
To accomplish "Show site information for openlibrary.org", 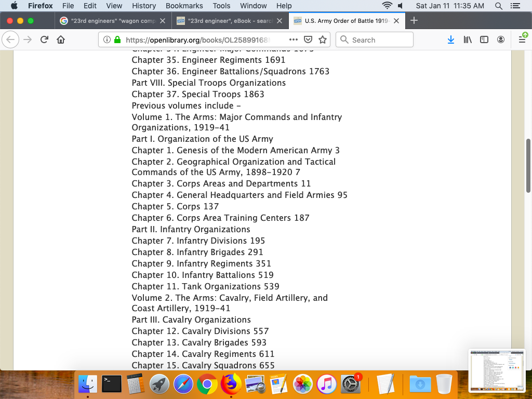I will click(x=107, y=40).
